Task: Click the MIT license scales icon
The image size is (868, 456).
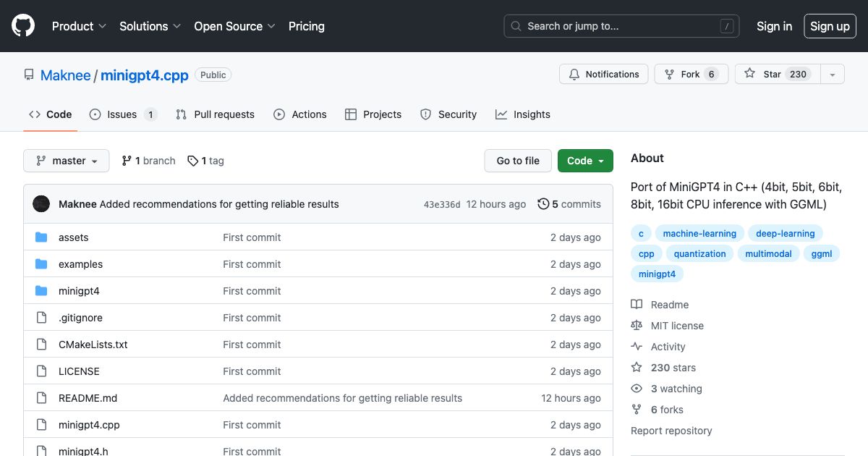Action: pos(637,325)
